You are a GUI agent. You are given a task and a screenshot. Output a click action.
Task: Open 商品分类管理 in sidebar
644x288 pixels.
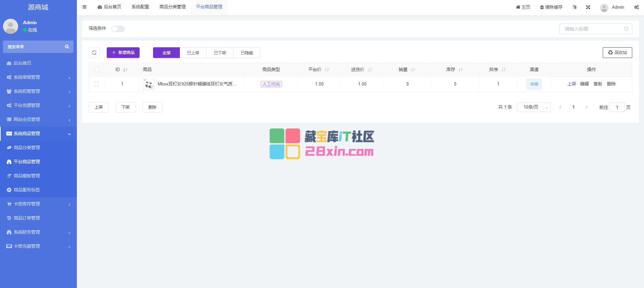38,148
